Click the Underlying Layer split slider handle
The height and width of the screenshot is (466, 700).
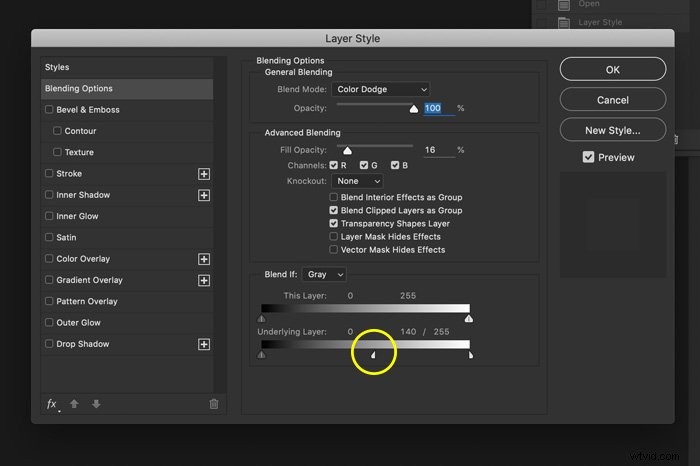[x=373, y=355]
